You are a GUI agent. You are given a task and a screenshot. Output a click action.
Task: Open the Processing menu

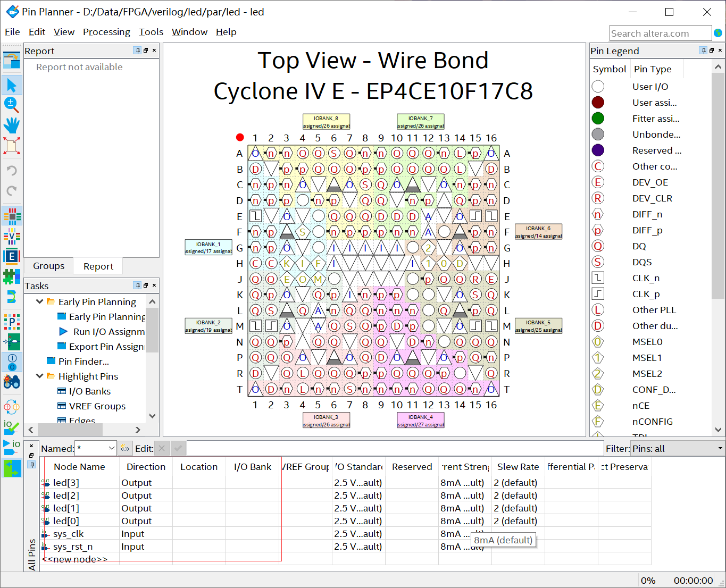(106, 32)
